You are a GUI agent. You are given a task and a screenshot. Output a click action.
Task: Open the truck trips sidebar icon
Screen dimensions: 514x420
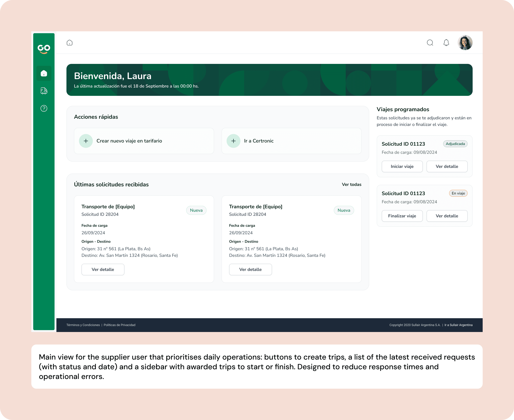44,91
